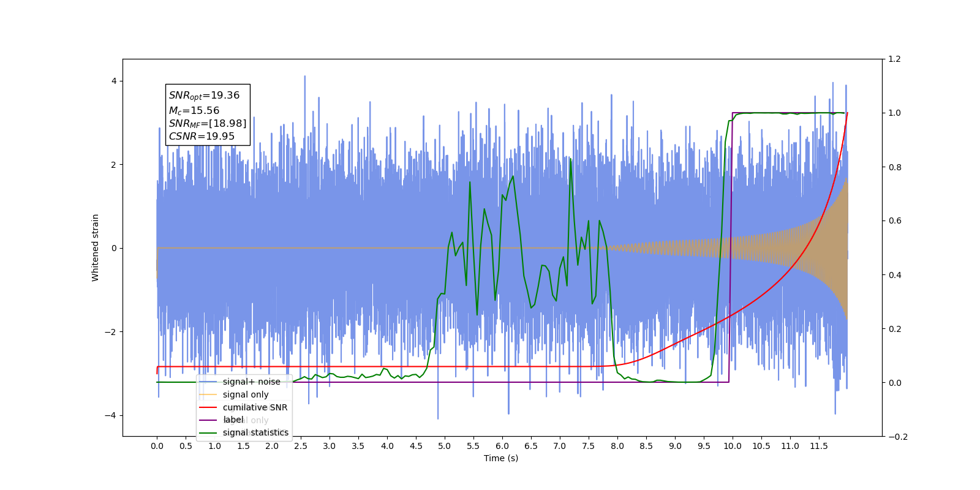
Task: Click the right y-axis tick value −0.2
Action: pos(898,437)
